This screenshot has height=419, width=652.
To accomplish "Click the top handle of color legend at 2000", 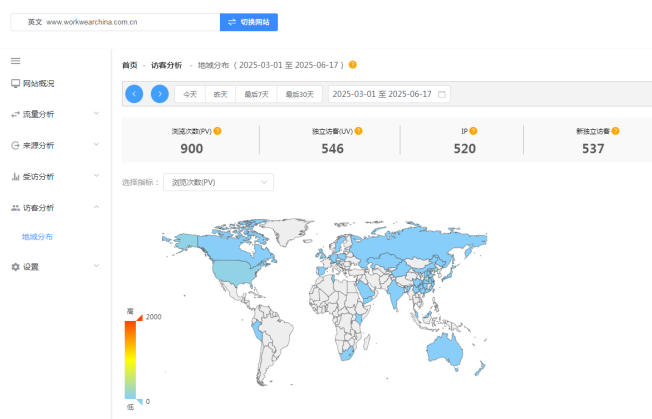I will pyautogui.click(x=140, y=318).
